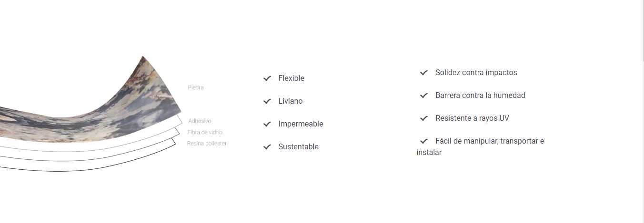Image resolution: width=644 pixels, height=223 pixels.
Task: Click the Adhesivo layer label
Action: 200,121
